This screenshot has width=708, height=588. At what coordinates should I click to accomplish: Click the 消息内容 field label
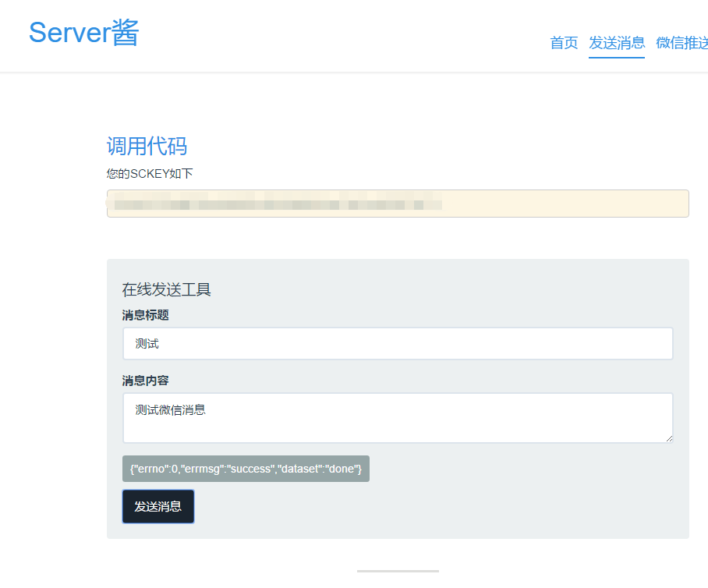(145, 381)
